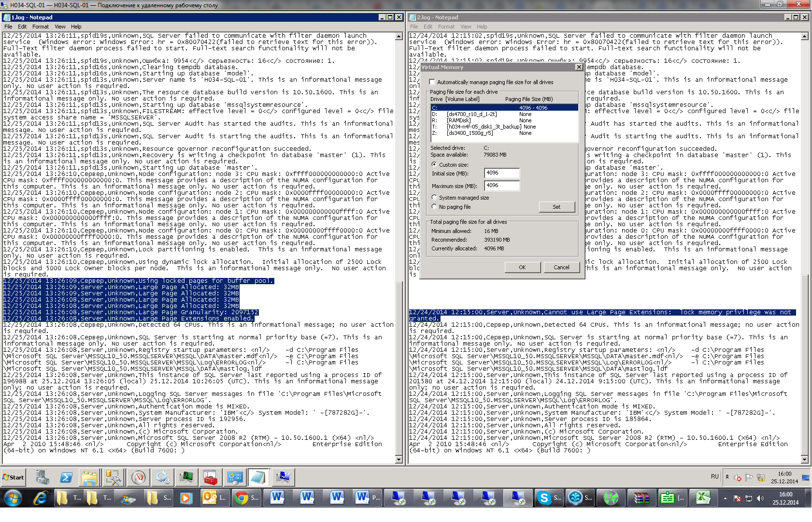Open the system properties monitor icon on remote taskbar
The height and width of the screenshot is (522, 812).
[283, 478]
